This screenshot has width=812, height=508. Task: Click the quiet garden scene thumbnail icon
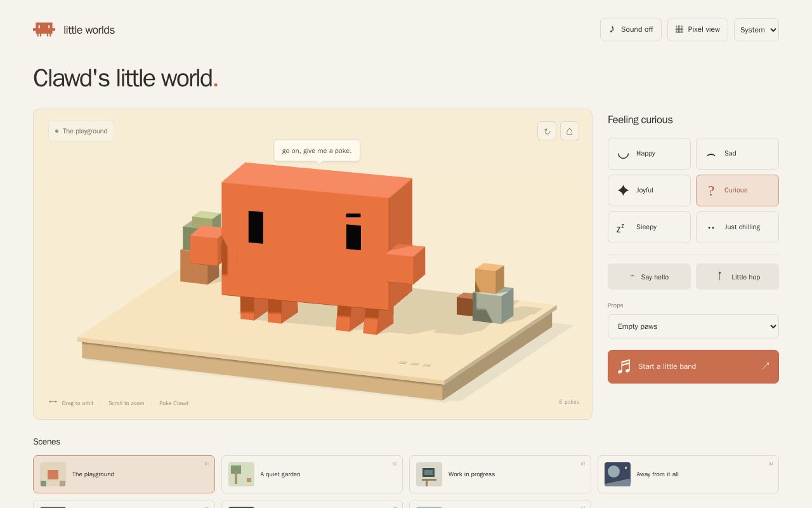(241, 474)
